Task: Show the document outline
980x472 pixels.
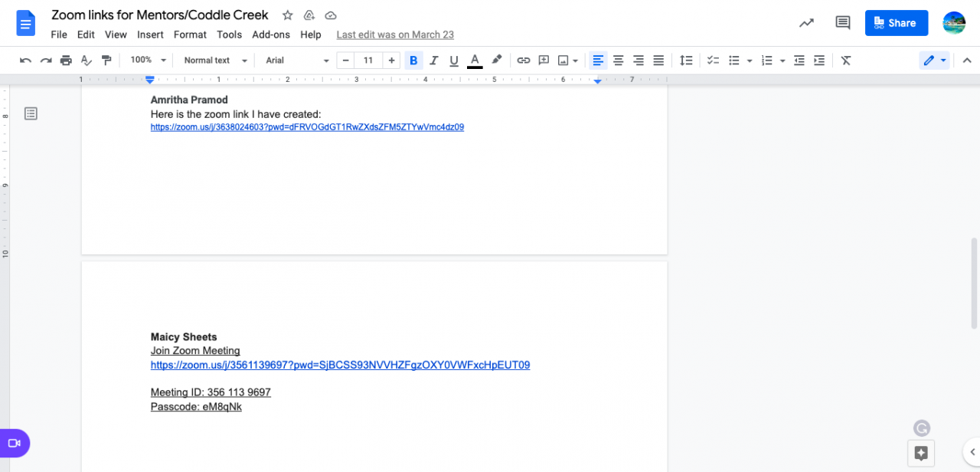Action: pyautogui.click(x=31, y=113)
